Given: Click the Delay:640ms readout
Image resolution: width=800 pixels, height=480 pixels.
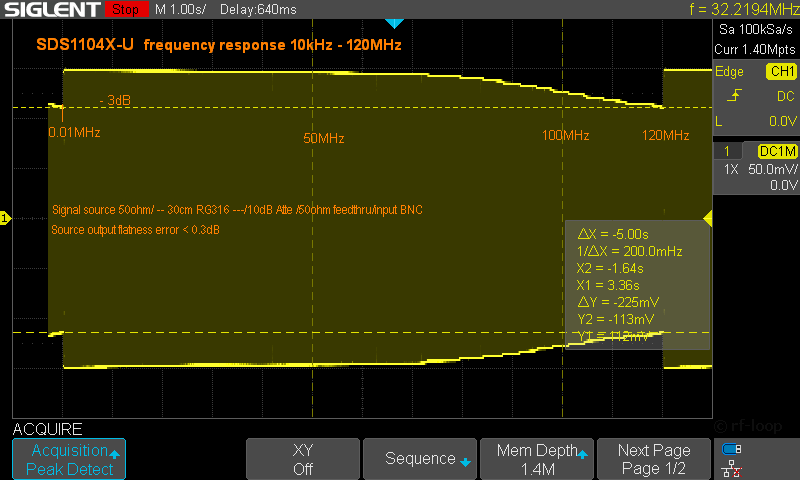Looking at the screenshot, I should (258, 9).
